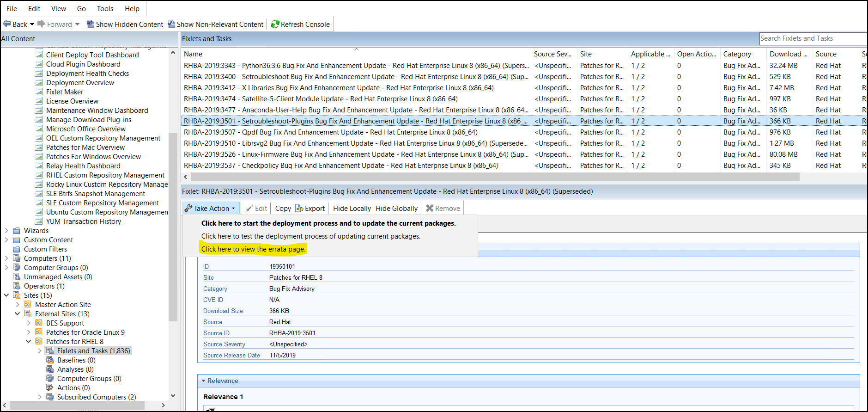Open the Back history dropdown arrow
This screenshot has width=868, height=412.
click(x=32, y=25)
